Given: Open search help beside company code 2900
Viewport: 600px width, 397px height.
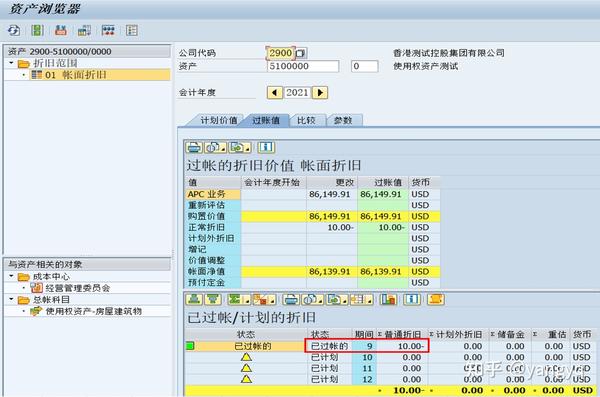Looking at the screenshot, I should click(301, 53).
